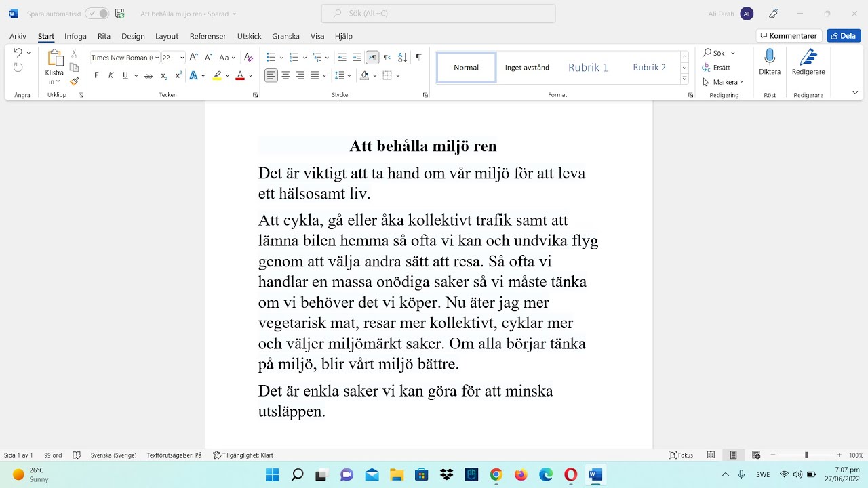Collapse the ribbon with the chevron
Image resolution: width=868 pixels, height=488 pixels.
tap(855, 93)
